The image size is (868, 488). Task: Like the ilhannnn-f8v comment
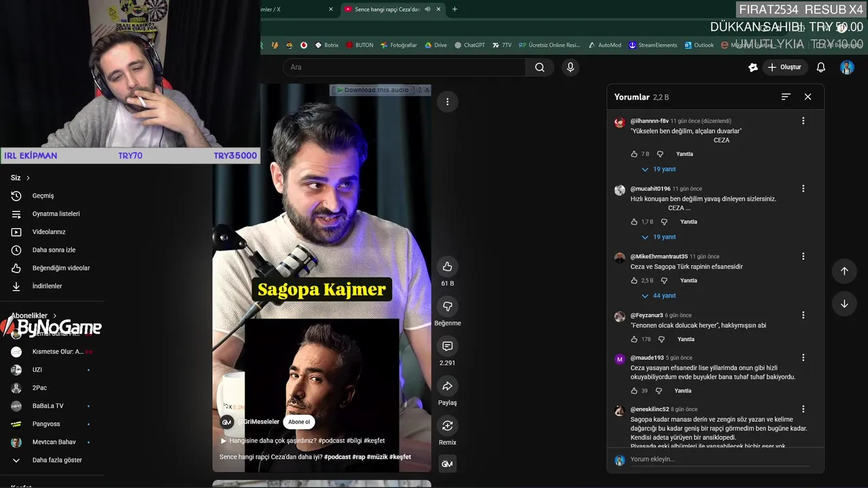[x=634, y=154]
